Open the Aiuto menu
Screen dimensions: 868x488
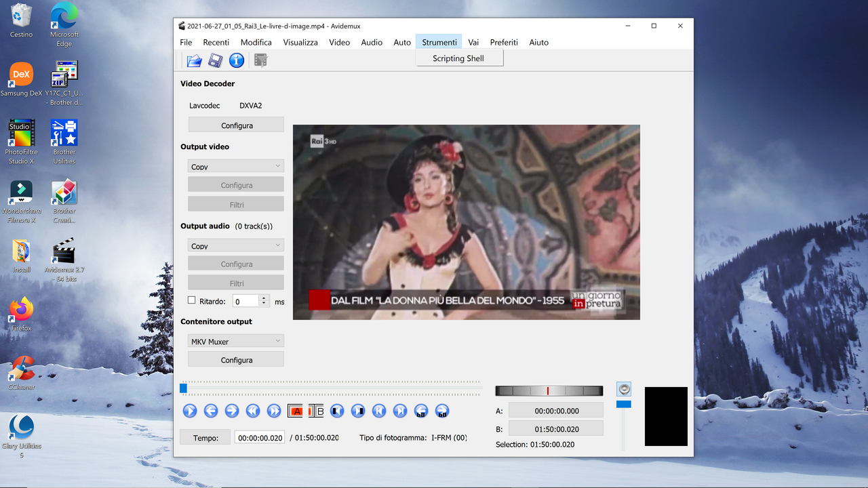(539, 42)
